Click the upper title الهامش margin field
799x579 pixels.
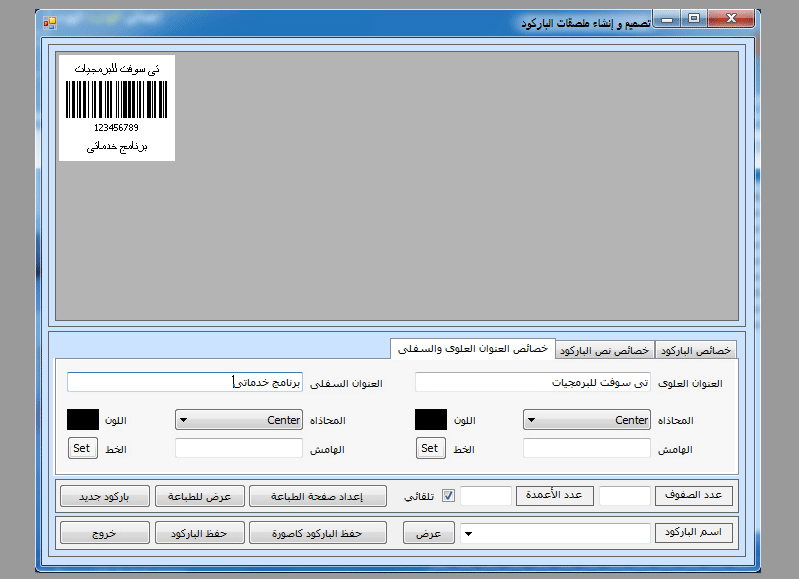tap(587, 449)
